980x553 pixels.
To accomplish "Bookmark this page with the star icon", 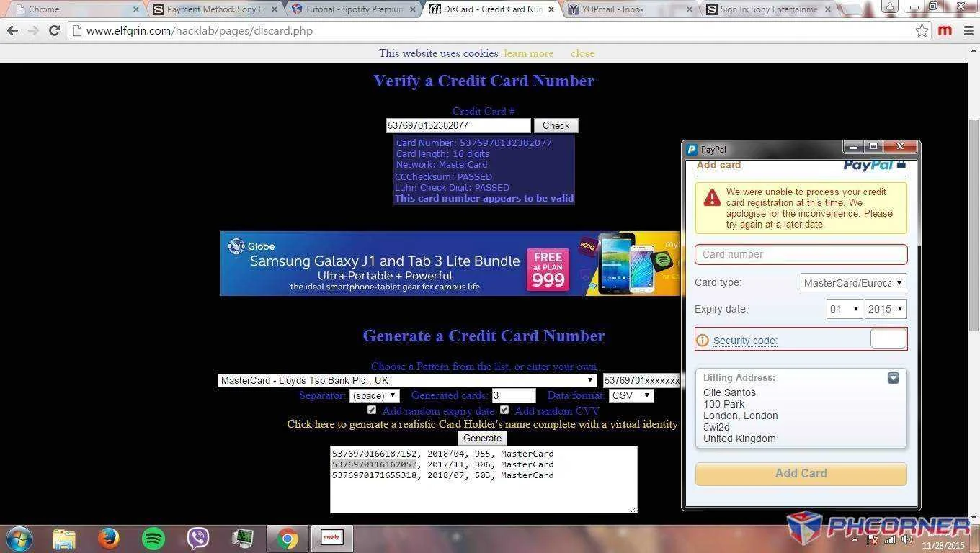I will click(x=922, y=31).
